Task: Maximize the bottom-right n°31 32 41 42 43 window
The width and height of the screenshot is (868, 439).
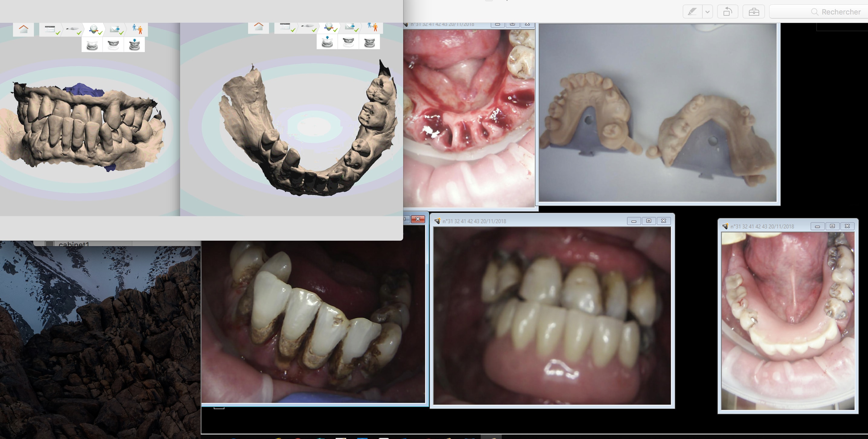Action: pos(832,226)
